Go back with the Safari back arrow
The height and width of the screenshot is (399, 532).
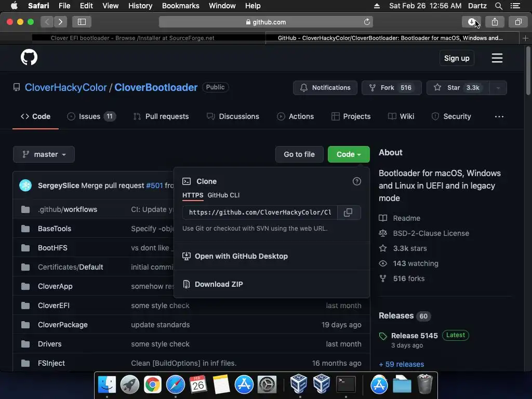coord(47,22)
